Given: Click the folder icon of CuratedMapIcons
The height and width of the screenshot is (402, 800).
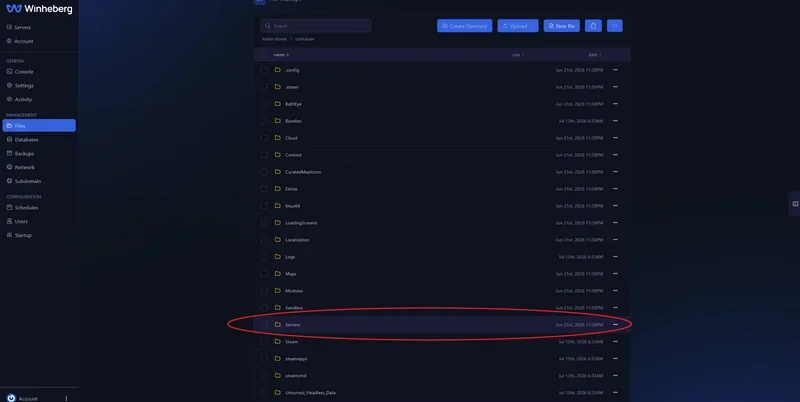Looking at the screenshot, I should (278, 171).
